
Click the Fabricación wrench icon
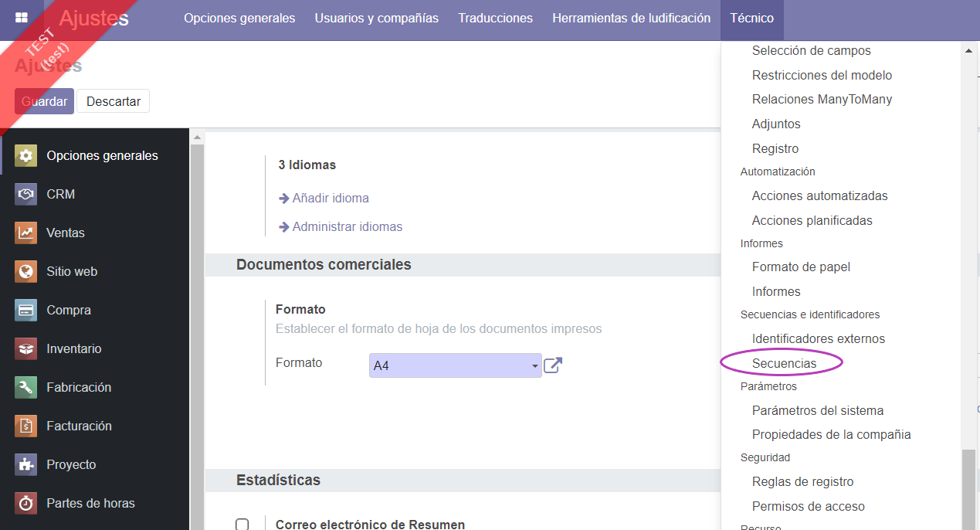click(x=25, y=387)
